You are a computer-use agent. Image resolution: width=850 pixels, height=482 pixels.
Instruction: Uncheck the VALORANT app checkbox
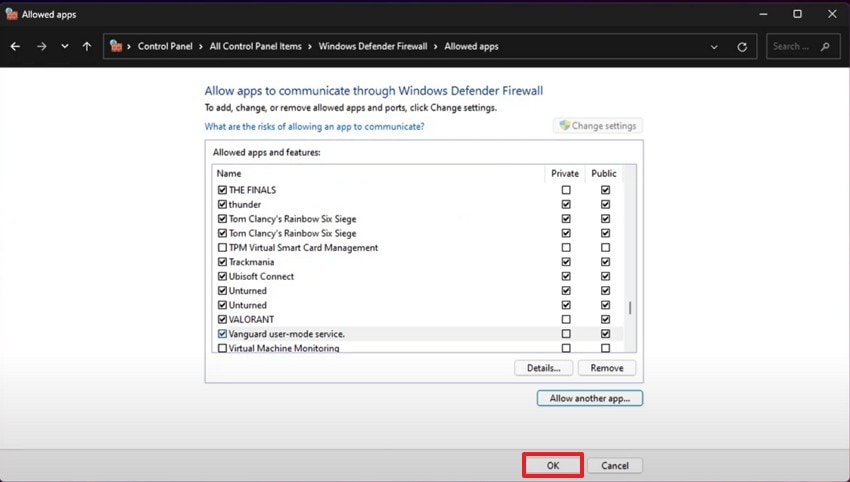tap(222, 320)
